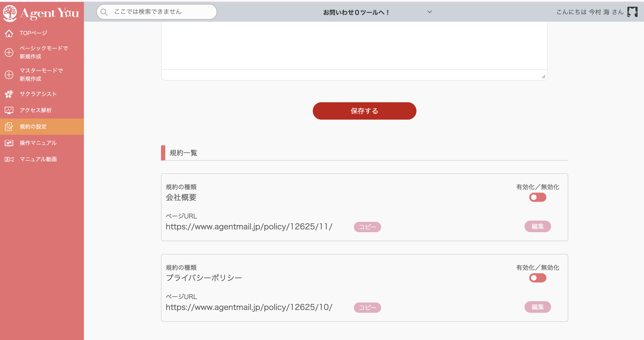Open TOPページ menu item
The width and height of the screenshot is (644, 340).
pyautogui.click(x=42, y=33)
